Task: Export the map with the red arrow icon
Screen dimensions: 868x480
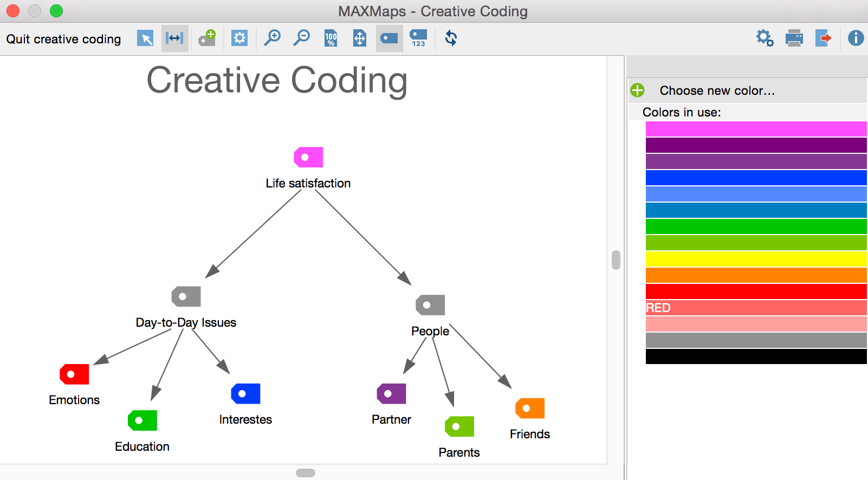Action: pyautogui.click(x=823, y=38)
